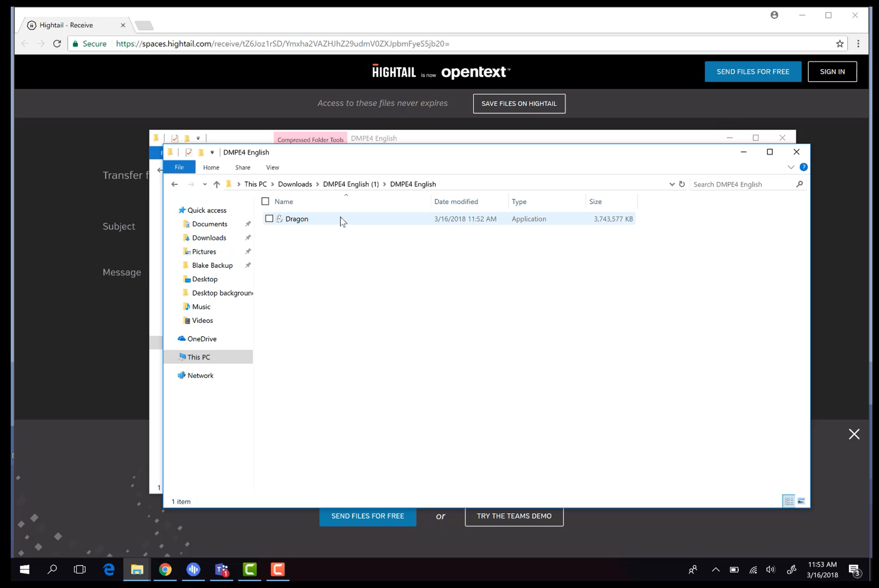Click Send Files For Free in header
Screen dimensions: 879x588
752,72
